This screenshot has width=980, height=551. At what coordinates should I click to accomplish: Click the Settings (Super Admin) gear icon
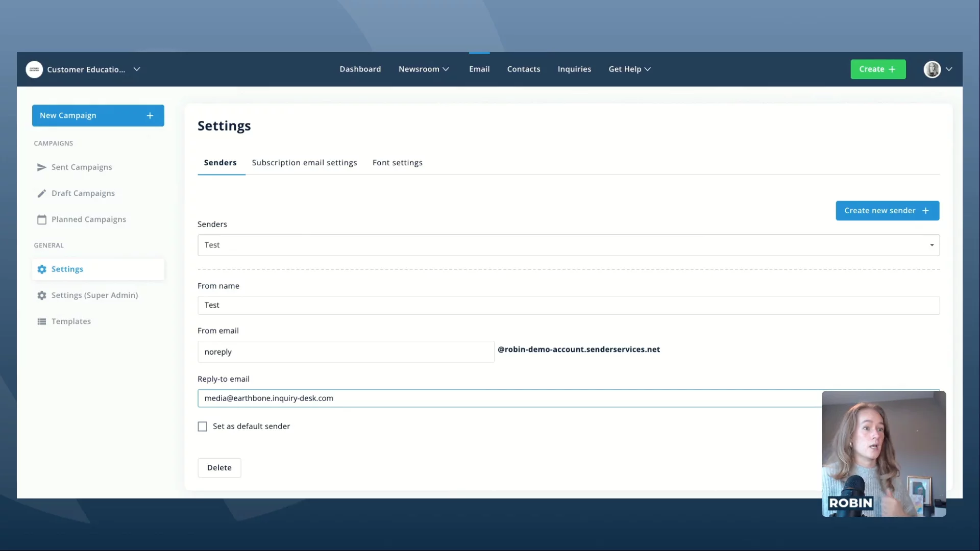pyautogui.click(x=42, y=295)
